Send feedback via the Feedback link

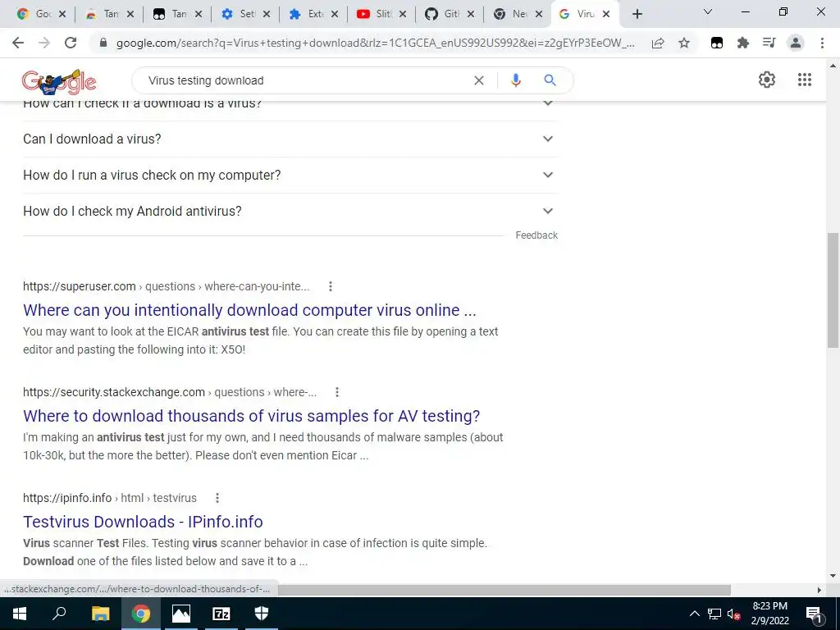coord(536,235)
